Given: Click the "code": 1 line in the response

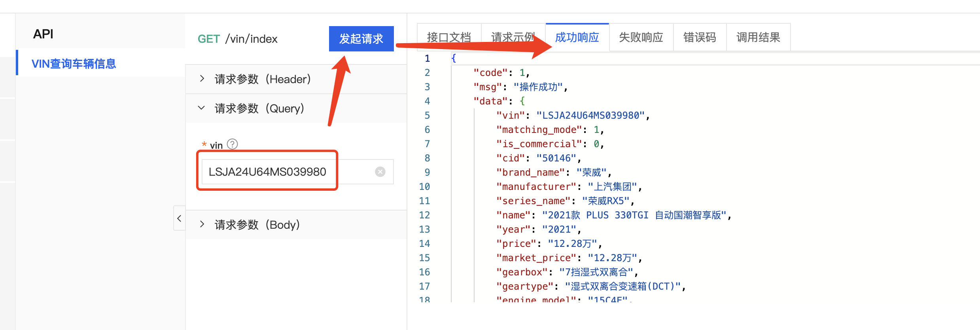Looking at the screenshot, I should [x=501, y=73].
